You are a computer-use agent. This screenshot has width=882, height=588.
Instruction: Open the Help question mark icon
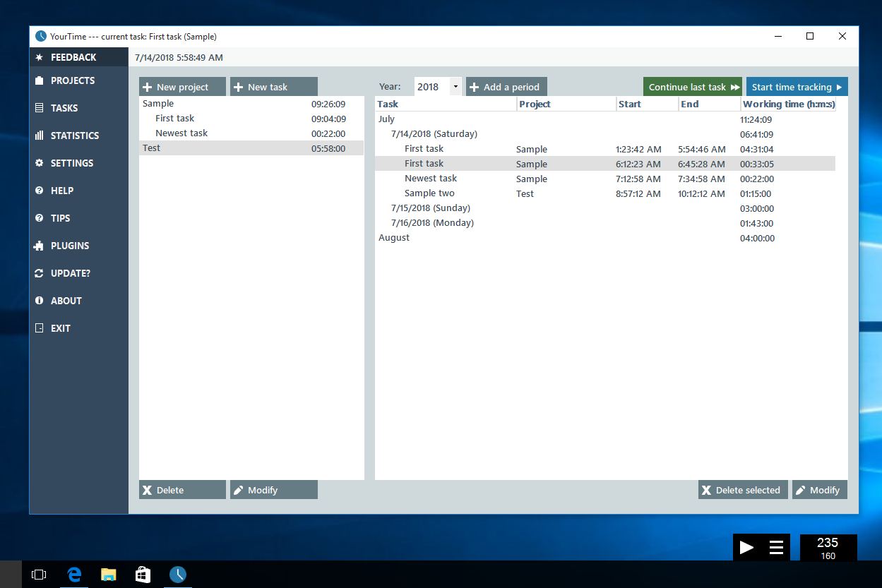coord(40,191)
